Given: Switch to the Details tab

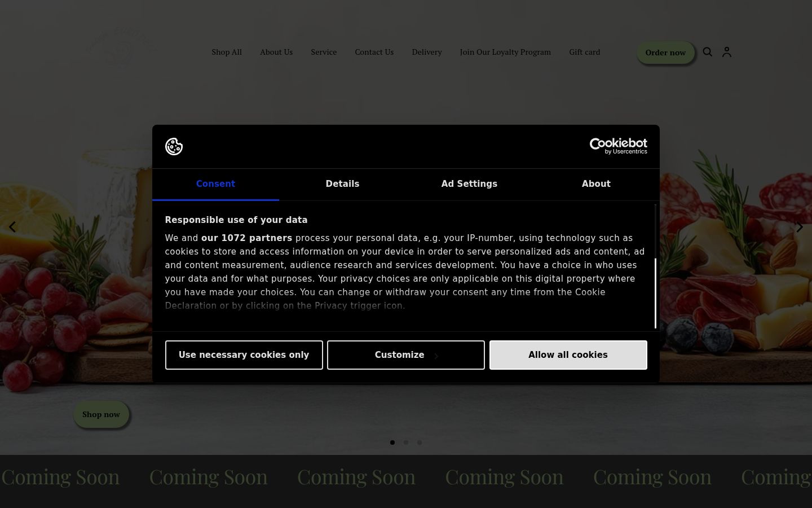Looking at the screenshot, I should (342, 184).
